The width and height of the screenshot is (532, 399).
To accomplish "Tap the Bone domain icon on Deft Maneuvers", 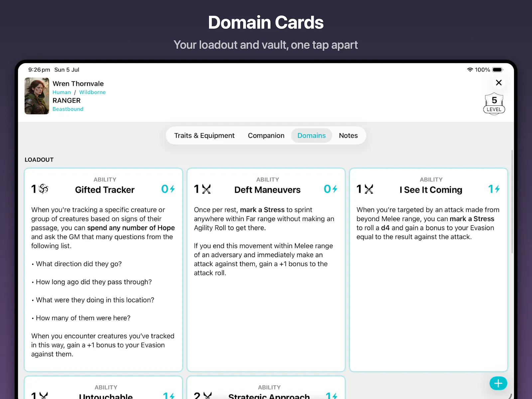I will [206, 189].
